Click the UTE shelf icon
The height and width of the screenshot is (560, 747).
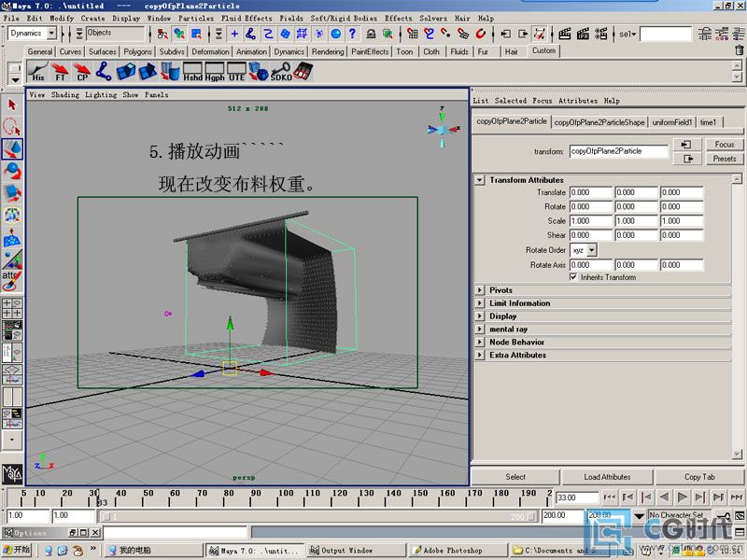point(236,72)
